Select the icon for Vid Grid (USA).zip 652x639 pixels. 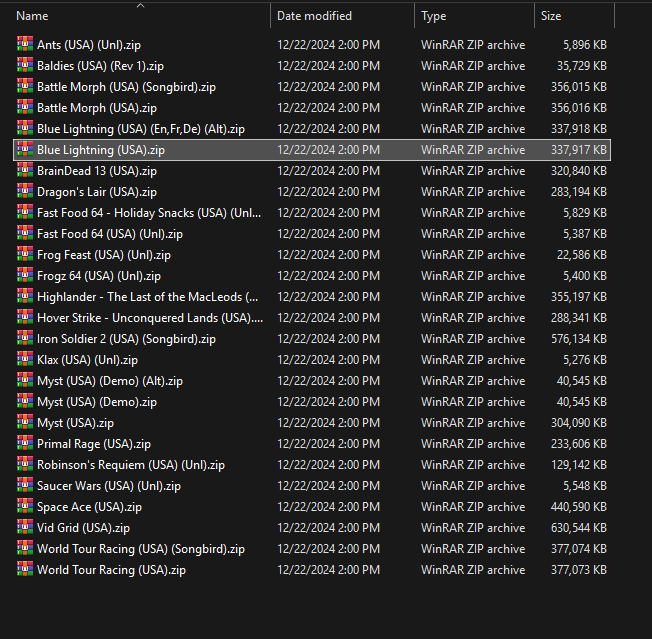[25, 527]
